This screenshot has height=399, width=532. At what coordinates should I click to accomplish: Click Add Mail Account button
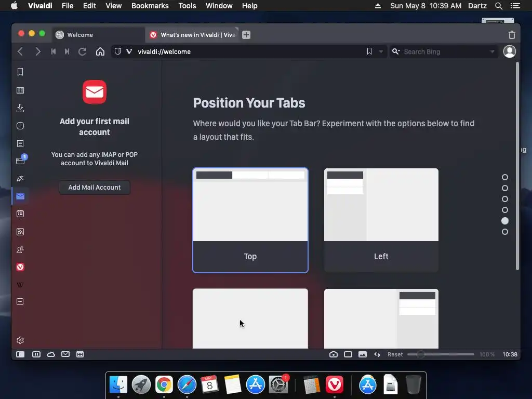coord(95,187)
